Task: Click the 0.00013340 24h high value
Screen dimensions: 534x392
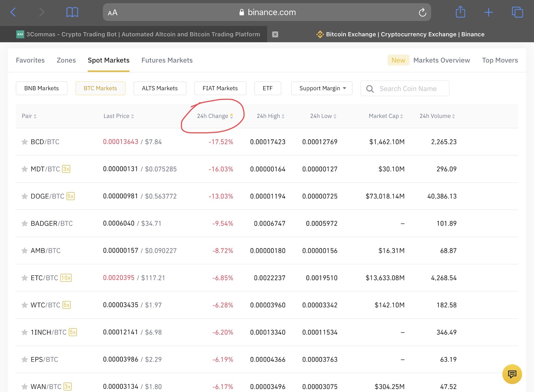Action: coord(268,332)
